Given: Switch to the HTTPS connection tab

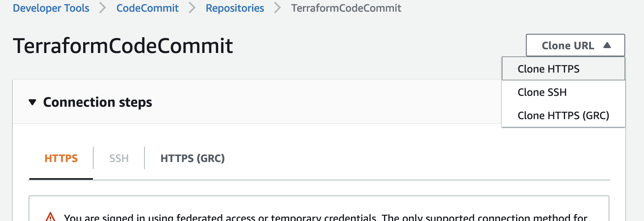Looking at the screenshot, I should [x=61, y=158].
